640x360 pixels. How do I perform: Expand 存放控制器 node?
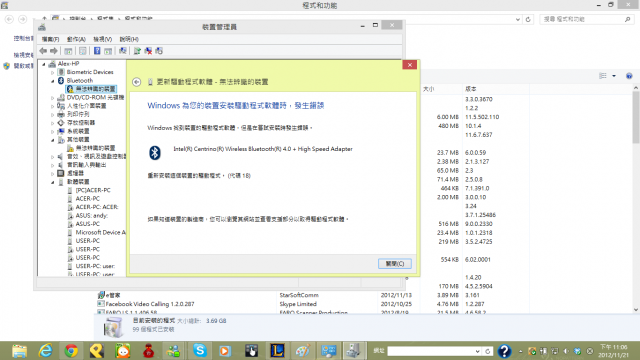(x=52, y=123)
